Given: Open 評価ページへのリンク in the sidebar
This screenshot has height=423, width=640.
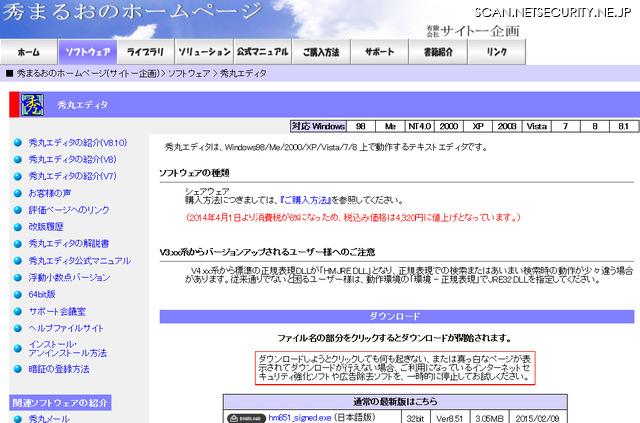Looking at the screenshot, I should (x=69, y=209).
